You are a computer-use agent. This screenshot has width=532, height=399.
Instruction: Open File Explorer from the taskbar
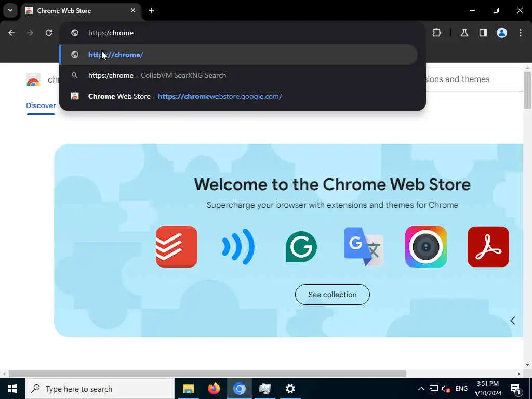[188, 389]
